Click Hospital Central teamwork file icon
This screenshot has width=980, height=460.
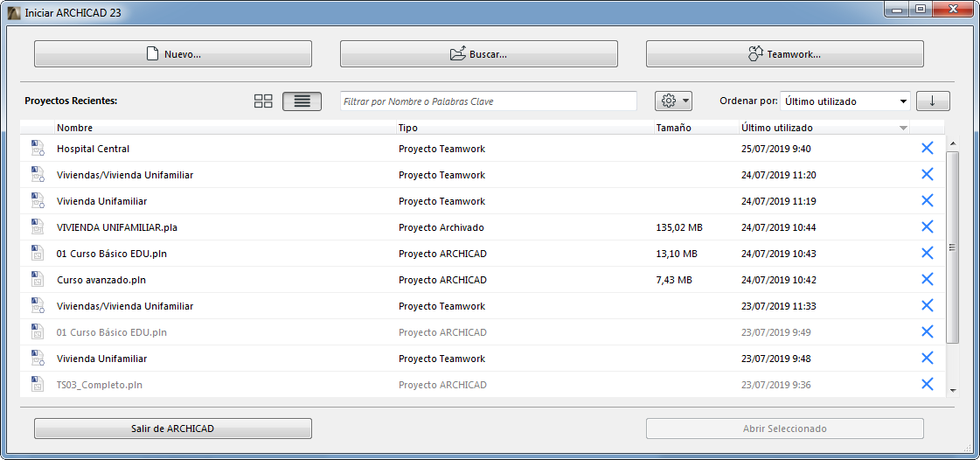tap(38, 148)
